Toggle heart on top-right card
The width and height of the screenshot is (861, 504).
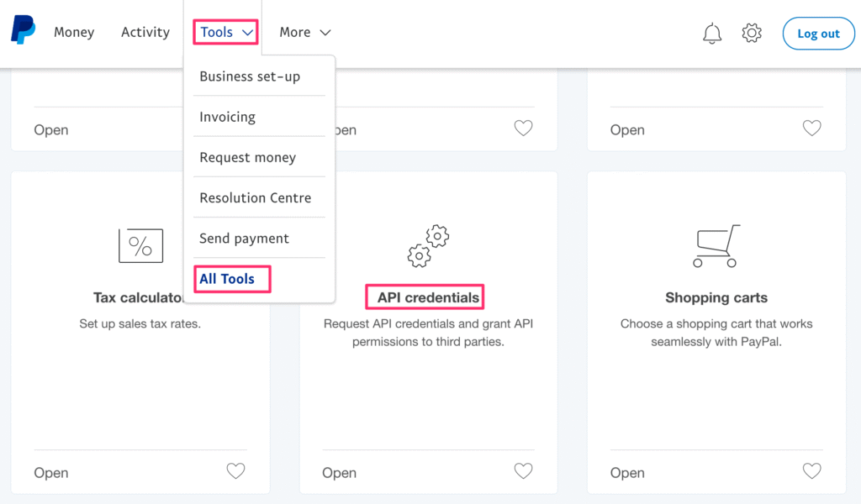(x=811, y=129)
